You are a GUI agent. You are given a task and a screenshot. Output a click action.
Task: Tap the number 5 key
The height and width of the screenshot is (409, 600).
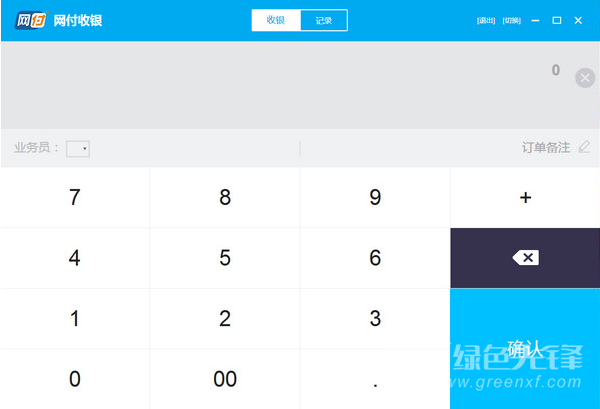point(225,258)
